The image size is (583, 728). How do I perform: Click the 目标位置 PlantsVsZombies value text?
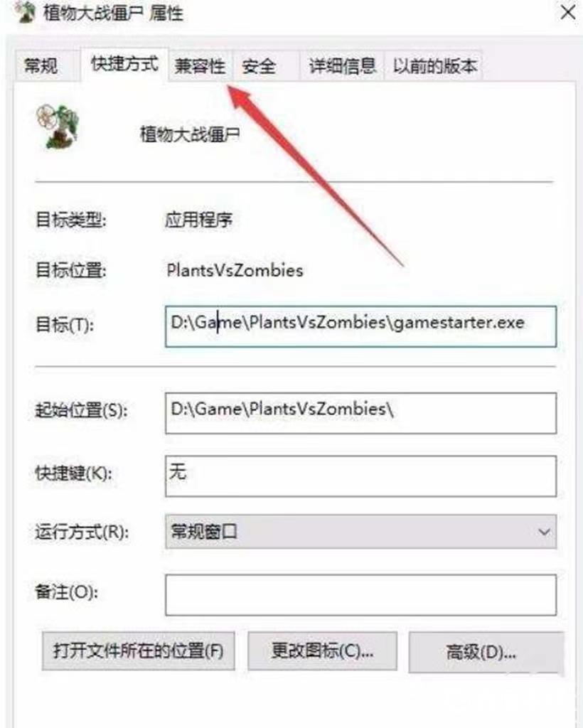click(x=235, y=270)
